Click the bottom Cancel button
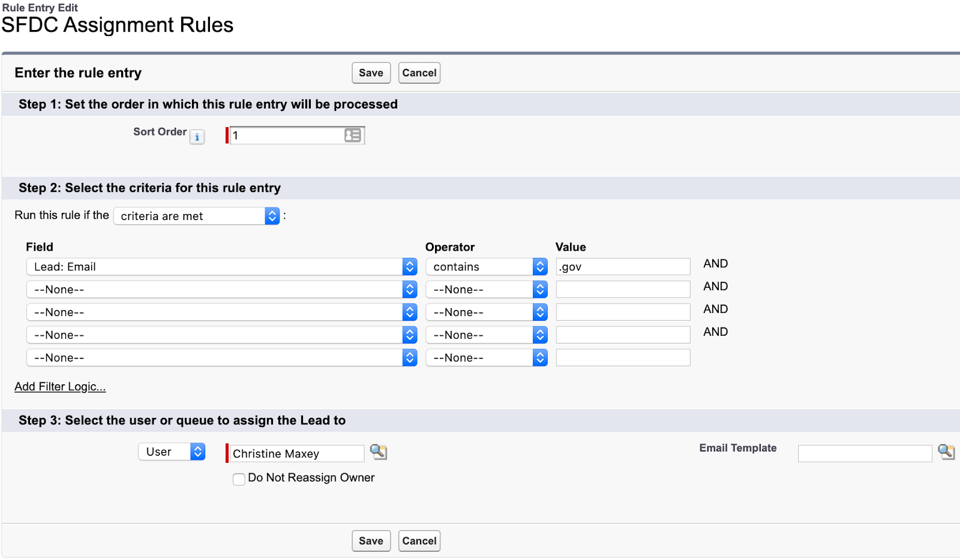 419,541
